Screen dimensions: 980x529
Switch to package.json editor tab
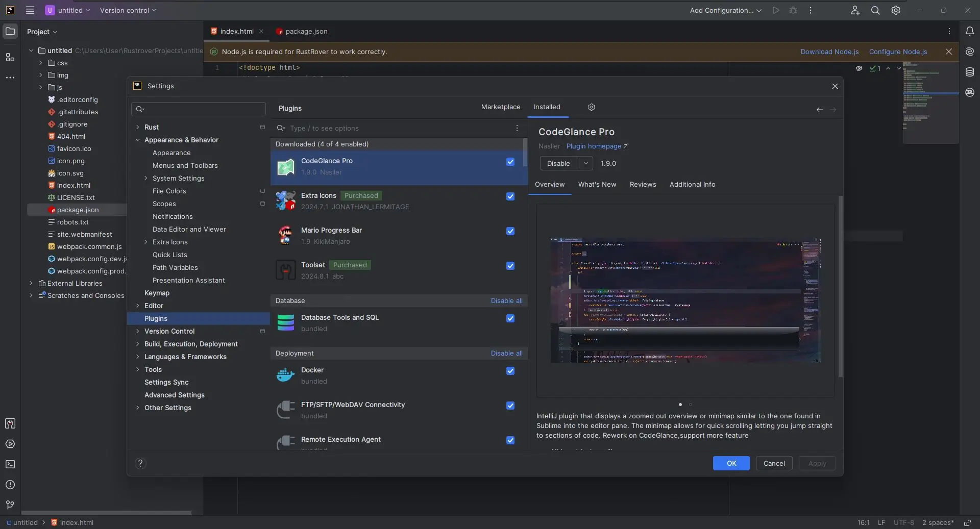click(x=301, y=31)
